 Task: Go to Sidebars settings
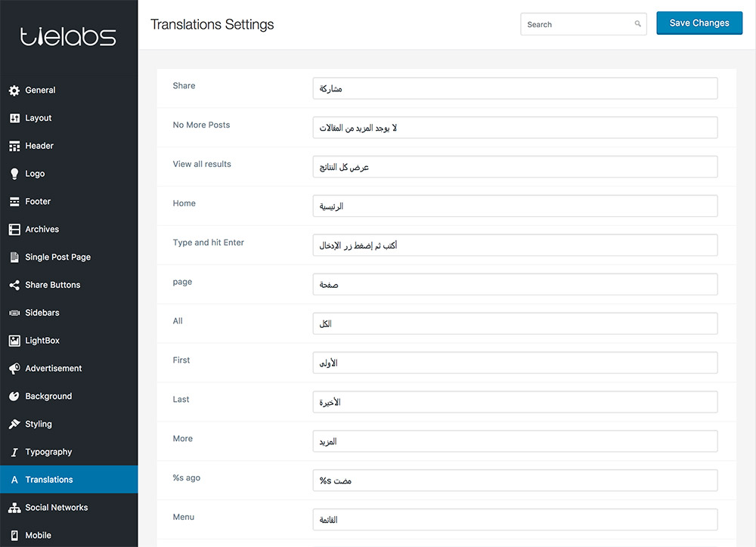tap(69, 313)
